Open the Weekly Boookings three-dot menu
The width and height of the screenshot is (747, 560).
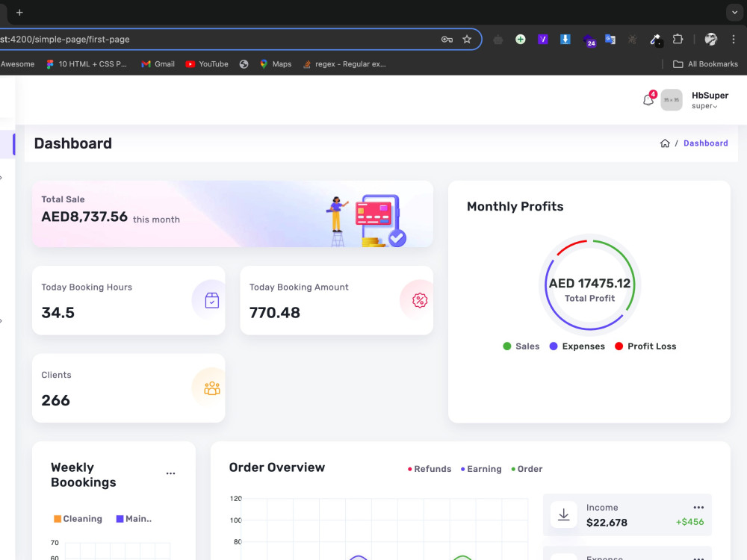click(170, 473)
